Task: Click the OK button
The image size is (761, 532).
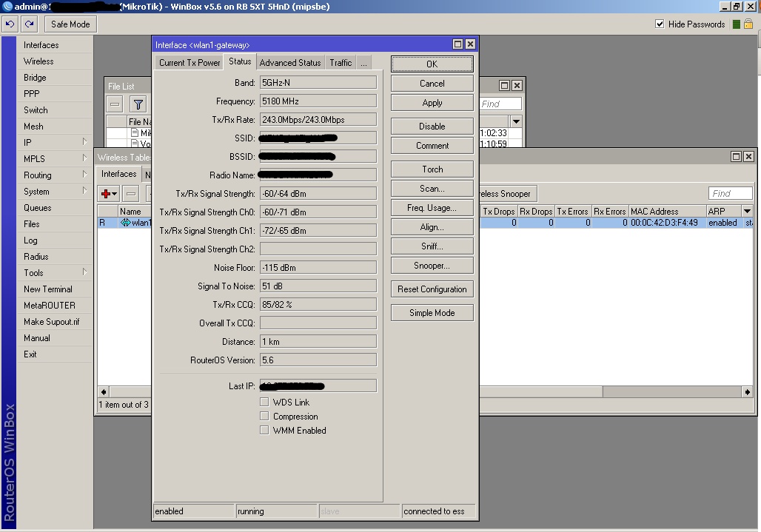Action: tap(432, 64)
